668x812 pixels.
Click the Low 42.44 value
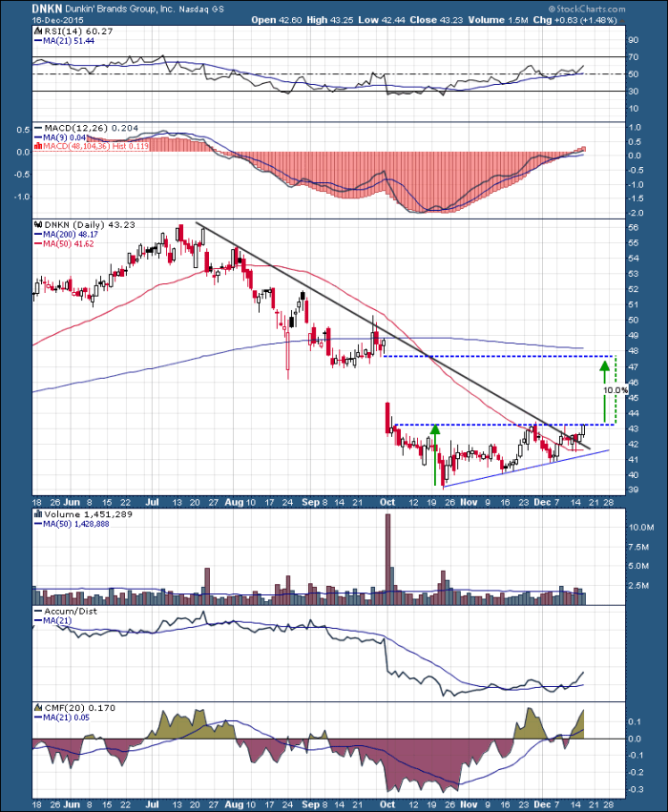(381, 20)
